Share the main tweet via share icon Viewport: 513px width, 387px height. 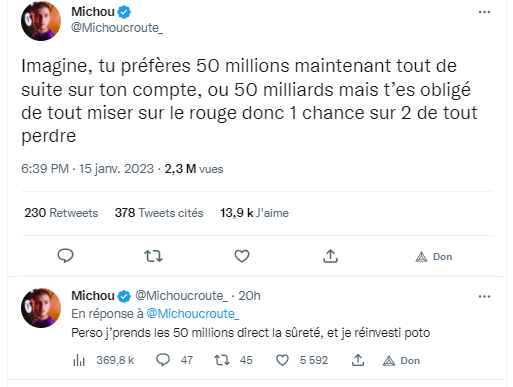pos(330,256)
